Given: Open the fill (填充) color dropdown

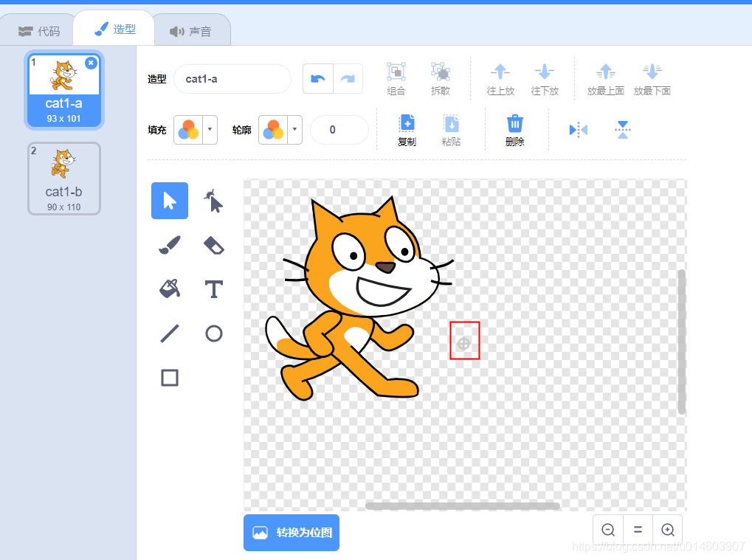Looking at the screenshot, I should [x=210, y=129].
